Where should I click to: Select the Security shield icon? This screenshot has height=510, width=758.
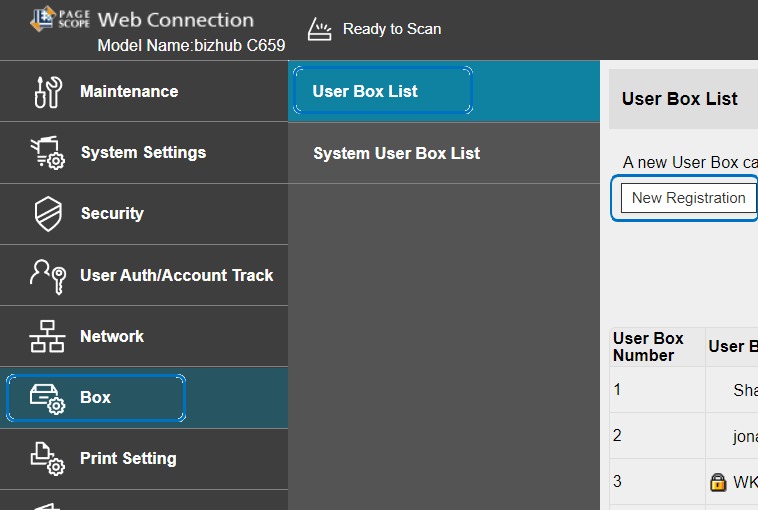click(x=47, y=214)
